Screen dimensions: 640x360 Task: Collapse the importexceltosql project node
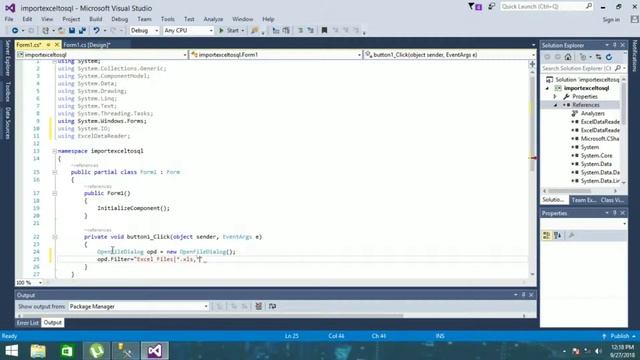(x=547, y=88)
